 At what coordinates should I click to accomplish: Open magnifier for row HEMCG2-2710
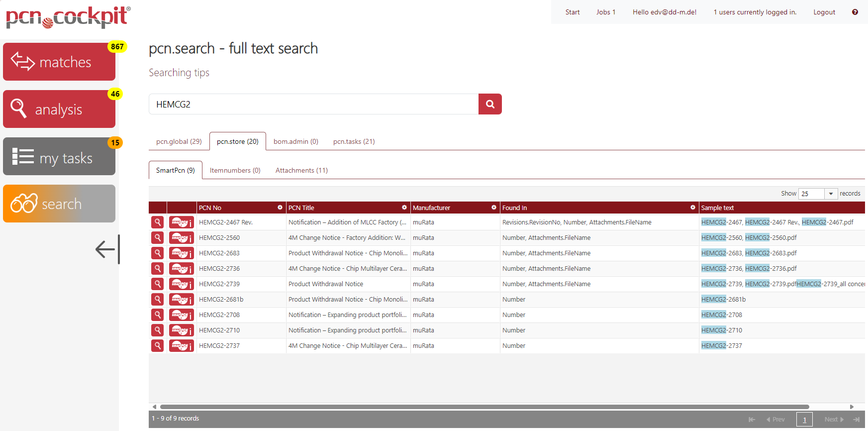158,330
